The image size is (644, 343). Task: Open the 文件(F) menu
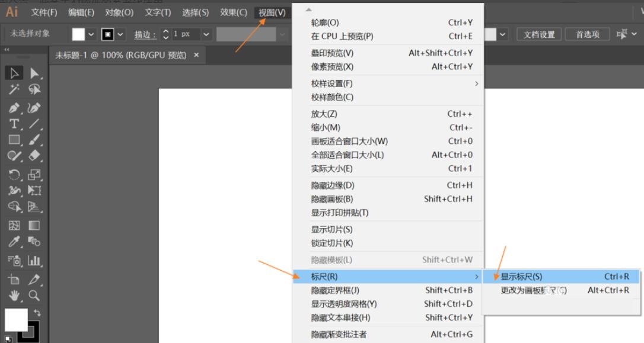coord(44,12)
